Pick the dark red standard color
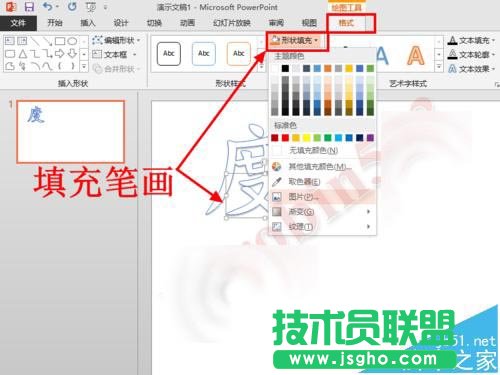Screen dimensions: 500x375 tap(274, 138)
